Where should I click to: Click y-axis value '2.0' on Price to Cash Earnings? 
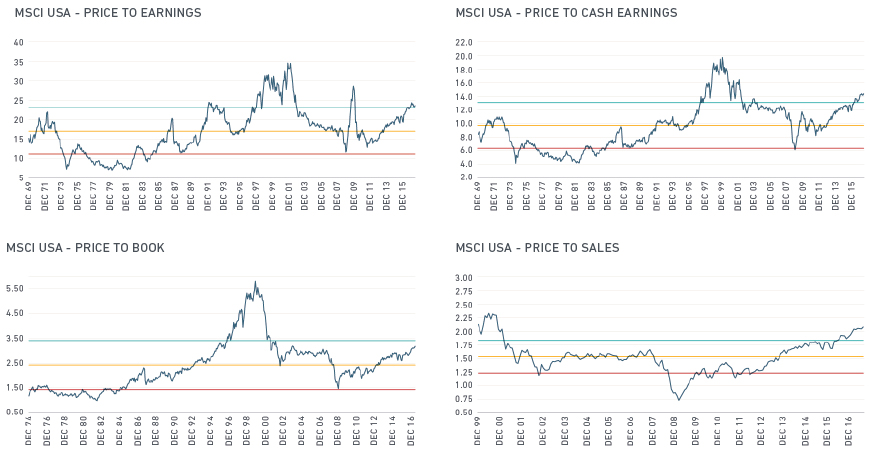466,177
